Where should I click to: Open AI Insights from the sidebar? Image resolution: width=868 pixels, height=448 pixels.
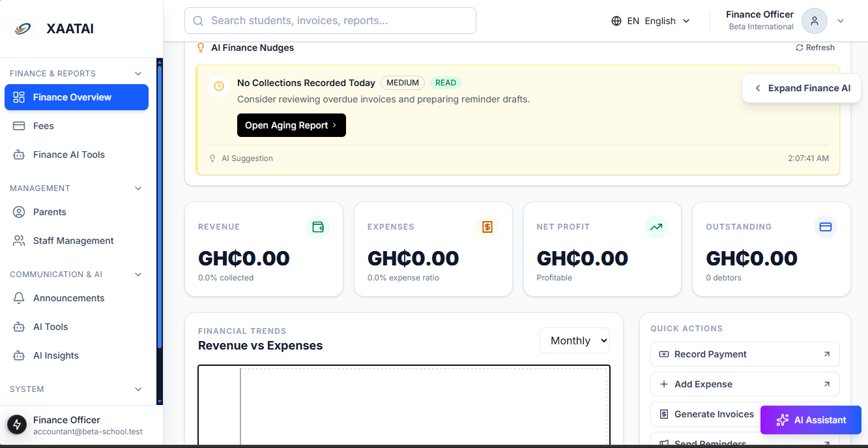[55, 355]
